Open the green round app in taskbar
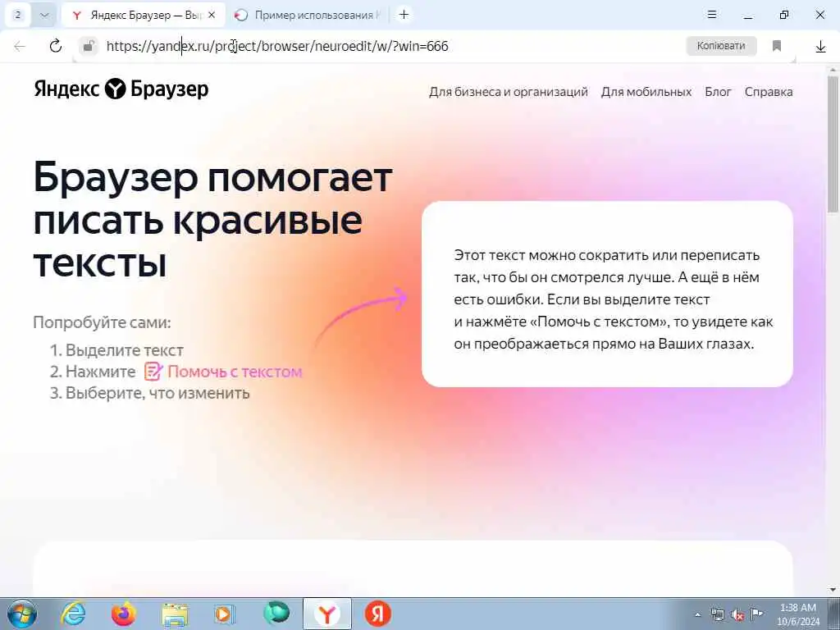Image resolution: width=840 pixels, height=630 pixels. (x=276, y=614)
